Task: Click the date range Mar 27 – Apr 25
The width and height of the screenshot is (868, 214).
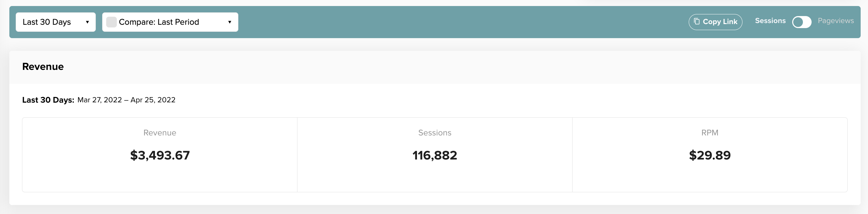Action: (x=126, y=100)
